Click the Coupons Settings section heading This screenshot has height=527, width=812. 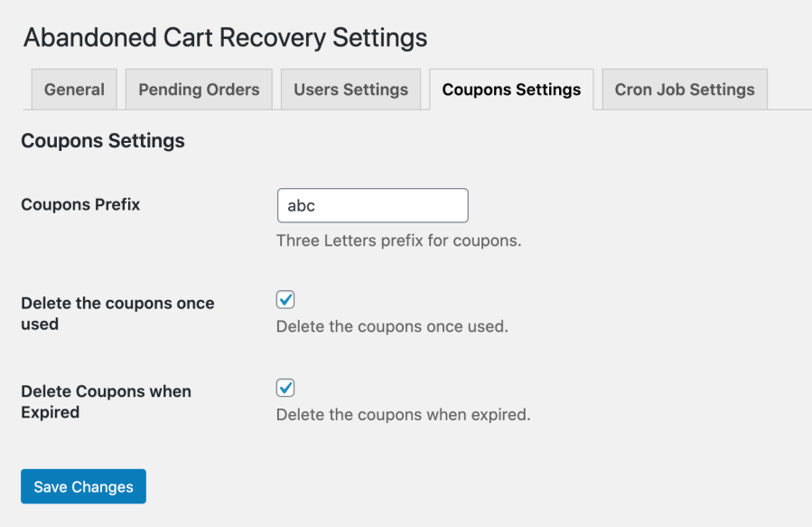(x=103, y=141)
